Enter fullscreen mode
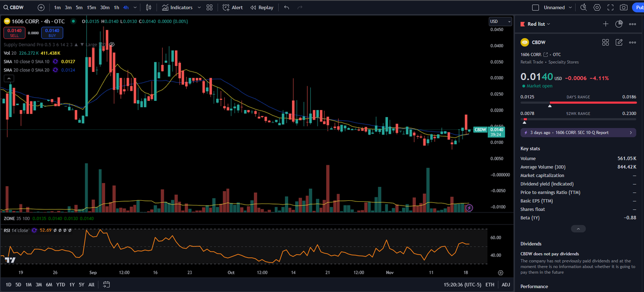This screenshot has height=292, width=644. [x=610, y=8]
